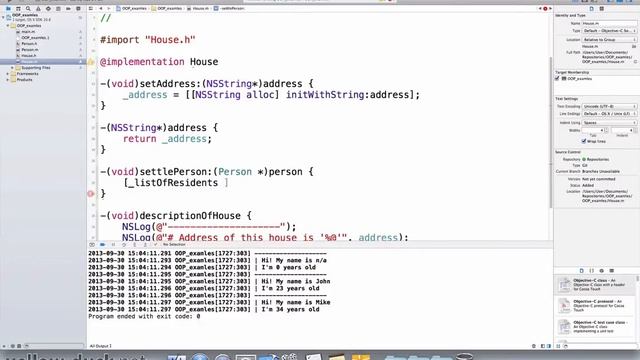
Task: Toggle the breakpoints activation icon in debug bar
Action: 102,245
